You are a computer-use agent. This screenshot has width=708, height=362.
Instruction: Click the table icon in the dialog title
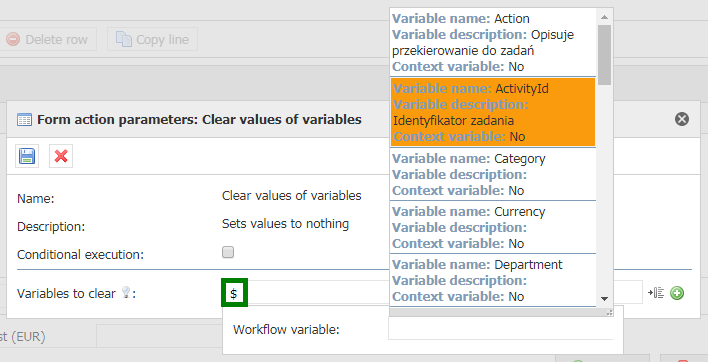coord(24,120)
